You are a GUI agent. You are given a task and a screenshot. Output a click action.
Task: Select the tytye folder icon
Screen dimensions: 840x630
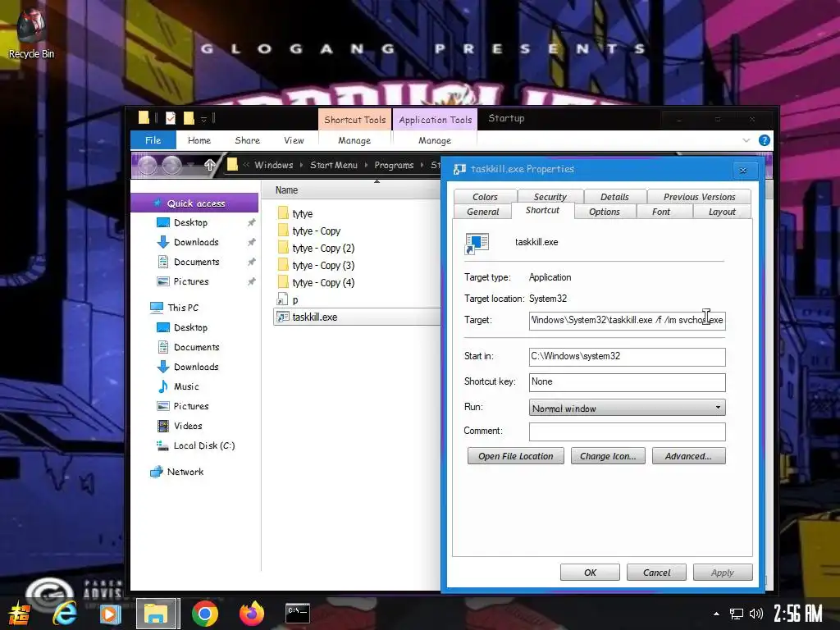click(283, 213)
